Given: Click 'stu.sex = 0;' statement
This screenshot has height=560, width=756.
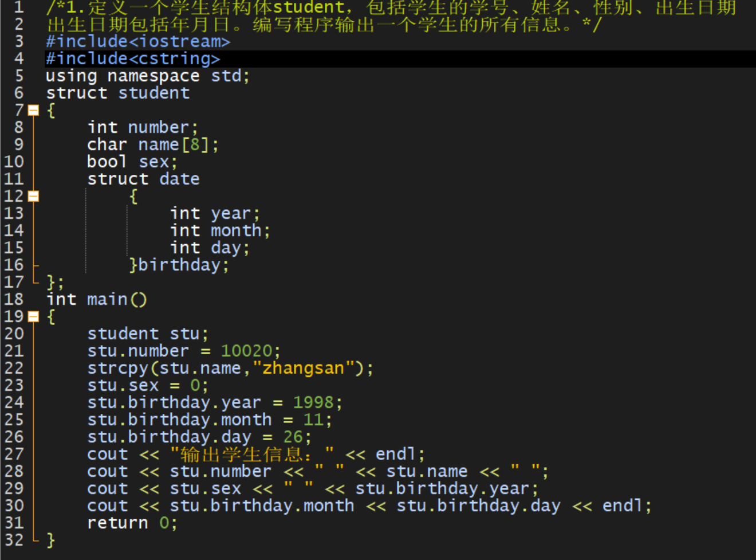Looking at the screenshot, I should (148, 385).
